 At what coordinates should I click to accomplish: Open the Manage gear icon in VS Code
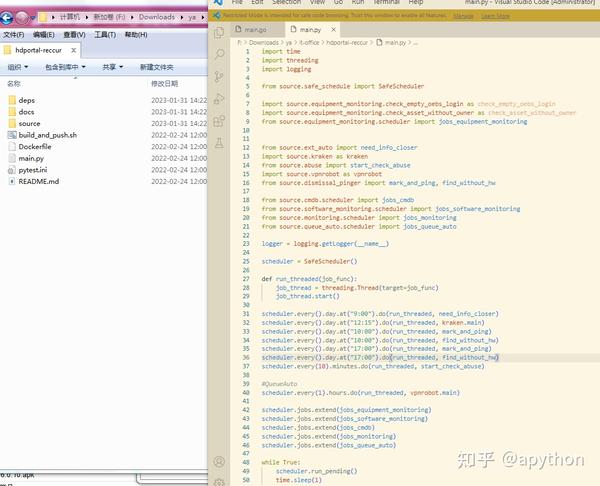[x=219, y=481]
